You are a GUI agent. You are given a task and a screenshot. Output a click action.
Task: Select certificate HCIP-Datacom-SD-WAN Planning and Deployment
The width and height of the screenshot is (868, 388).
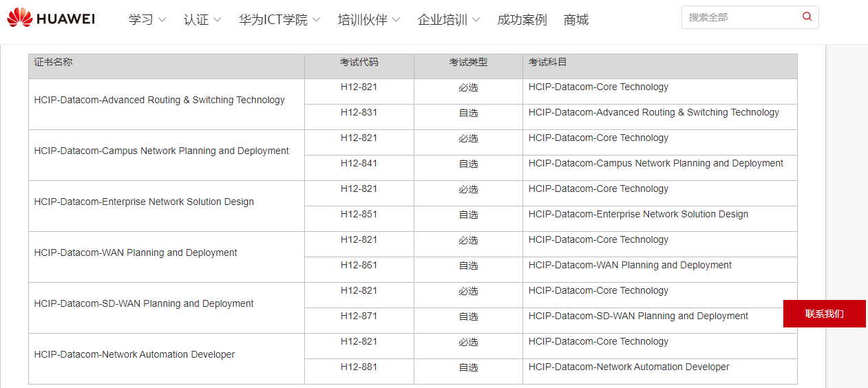point(144,303)
